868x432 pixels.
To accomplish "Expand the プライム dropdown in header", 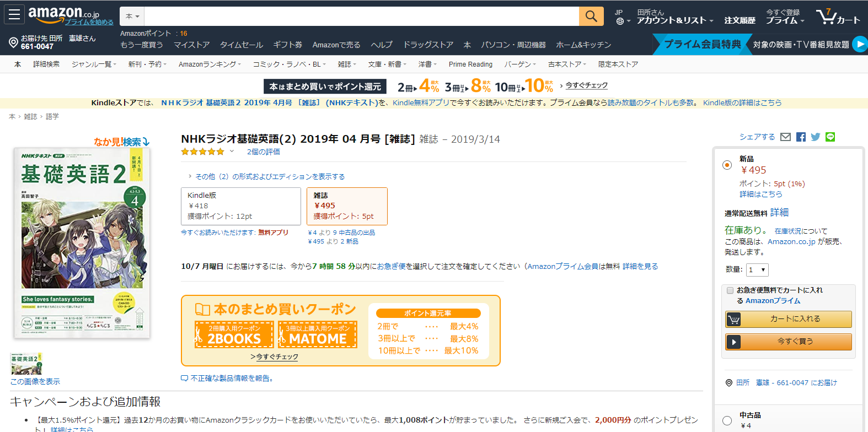I will [x=785, y=20].
